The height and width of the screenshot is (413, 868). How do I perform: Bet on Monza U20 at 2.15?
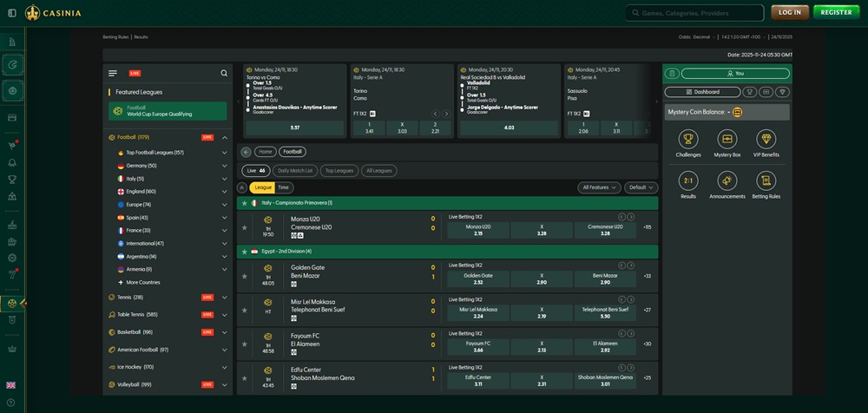(x=478, y=230)
